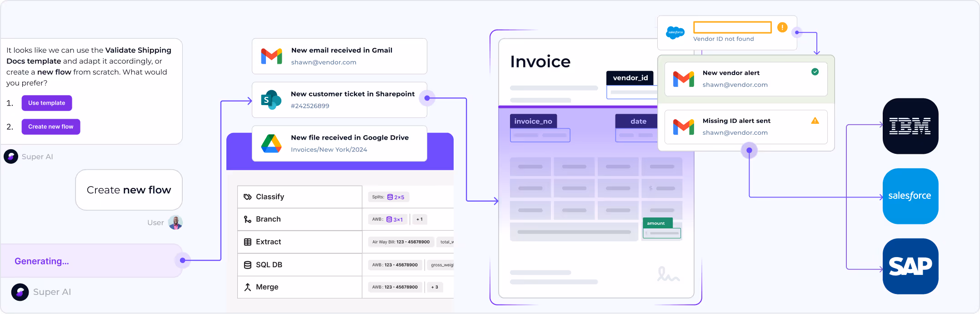The width and height of the screenshot is (980, 314).
Task: Click the Use template button
Action: click(x=47, y=103)
